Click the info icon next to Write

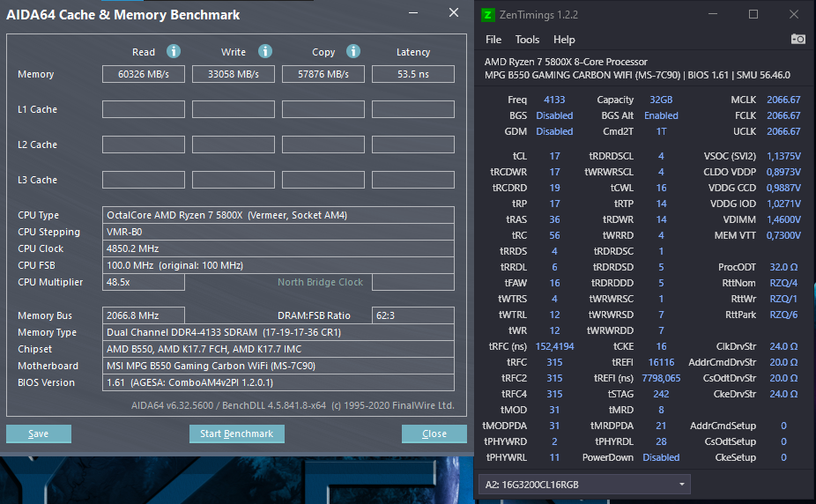265,51
